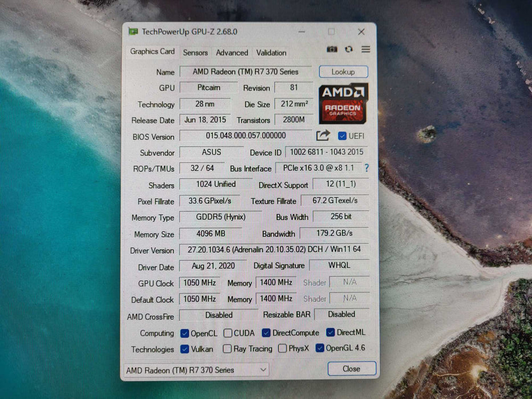Click the check-for-updates refresh icon
The width and height of the screenshot is (532, 399).
point(349,50)
